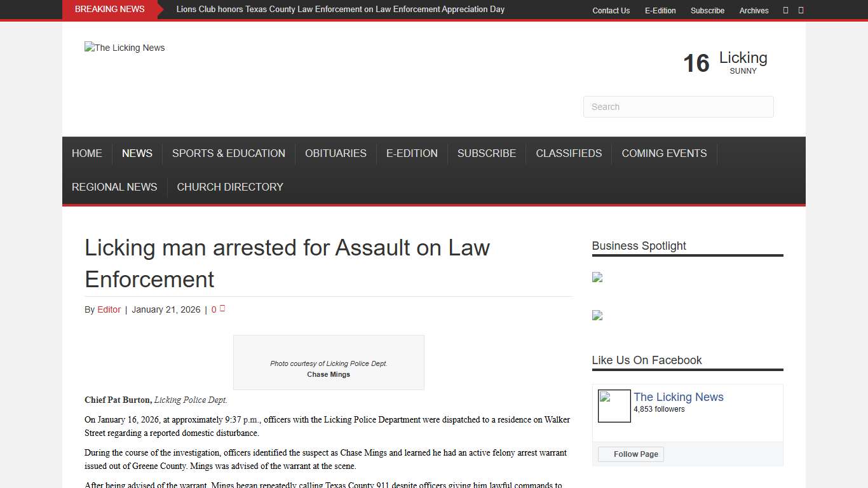Screen dimensions: 868x488
Task: Open the REGIONAL NEWS section
Action: point(114,187)
